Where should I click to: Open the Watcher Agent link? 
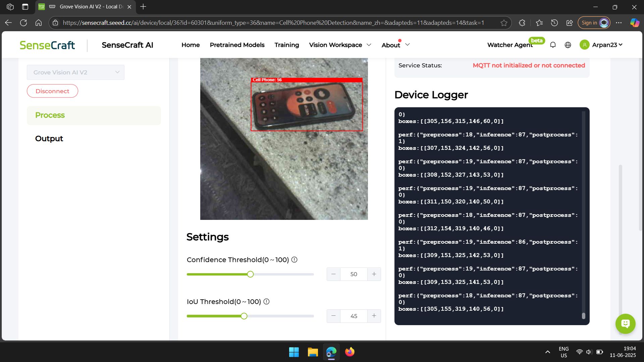[509, 45]
